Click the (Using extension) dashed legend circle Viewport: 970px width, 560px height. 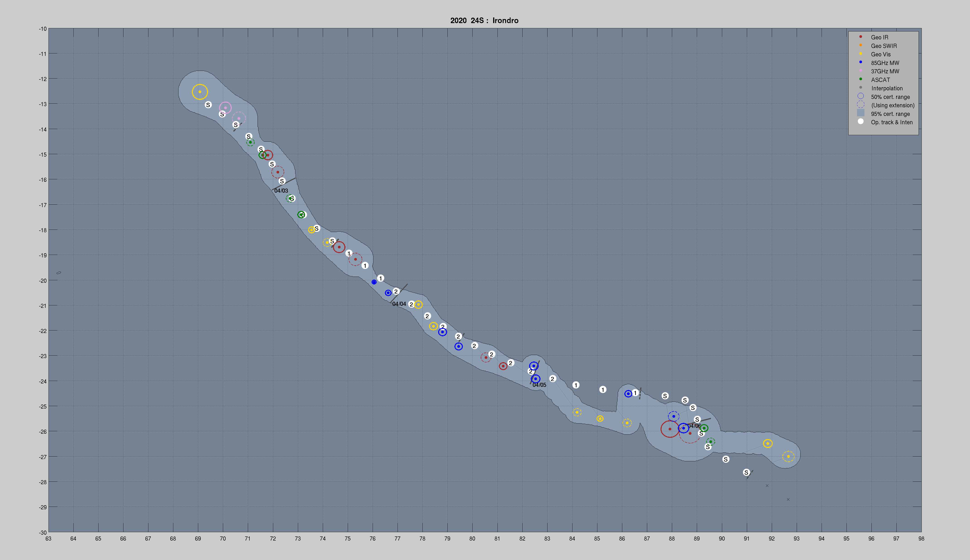click(x=861, y=105)
